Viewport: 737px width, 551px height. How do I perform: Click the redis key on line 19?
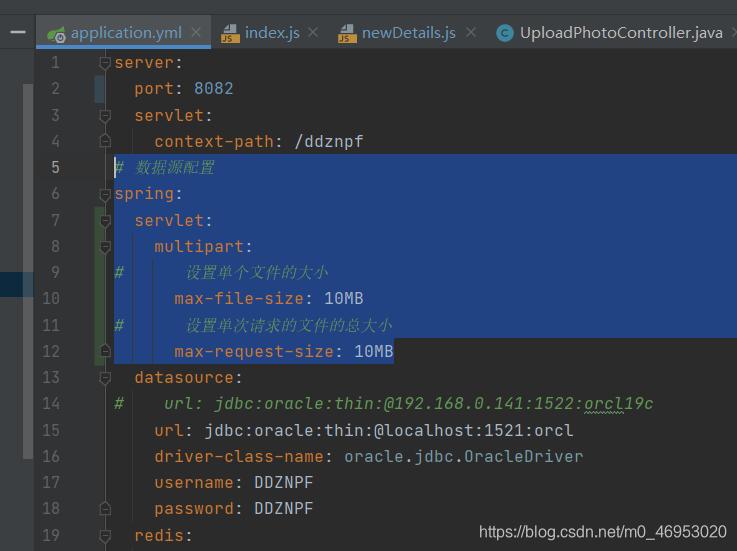tap(159, 535)
